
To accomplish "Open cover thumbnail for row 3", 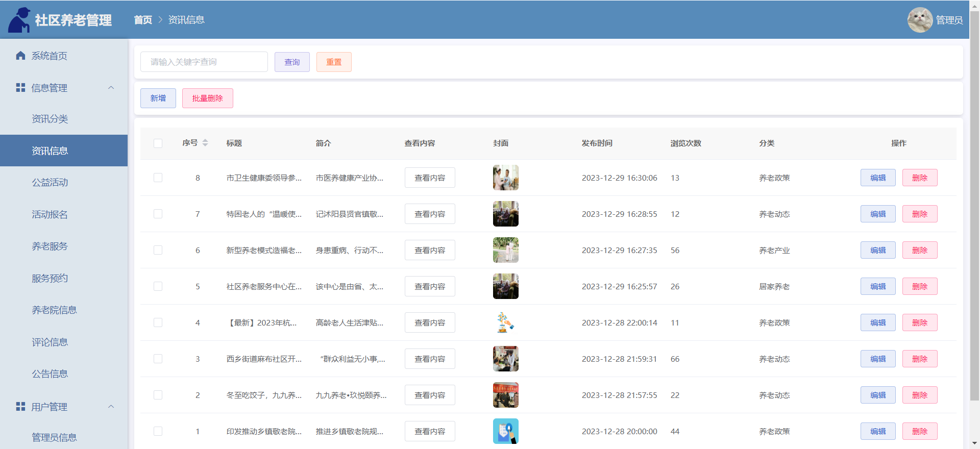I will click(x=506, y=359).
